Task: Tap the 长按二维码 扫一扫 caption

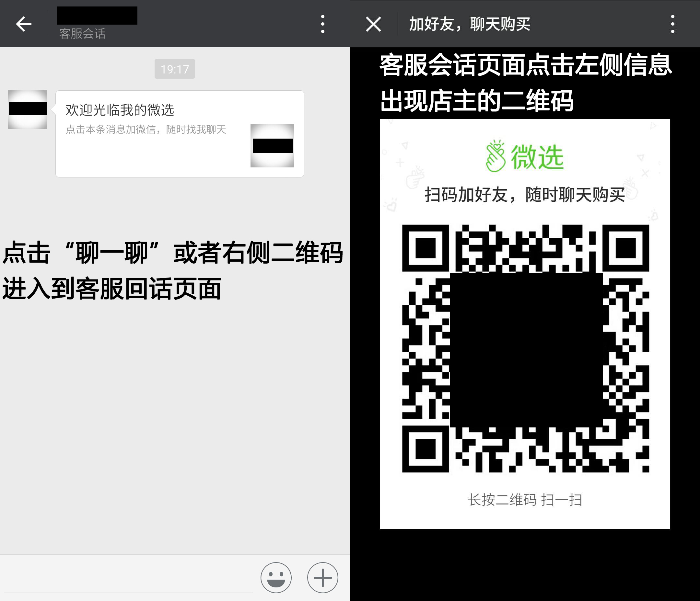Action: (525, 500)
